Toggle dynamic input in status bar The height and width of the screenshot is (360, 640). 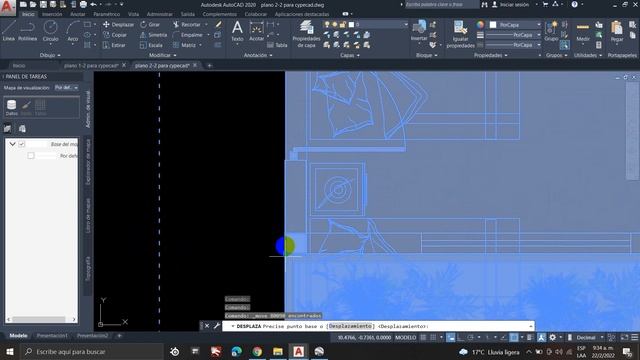(451, 338)
